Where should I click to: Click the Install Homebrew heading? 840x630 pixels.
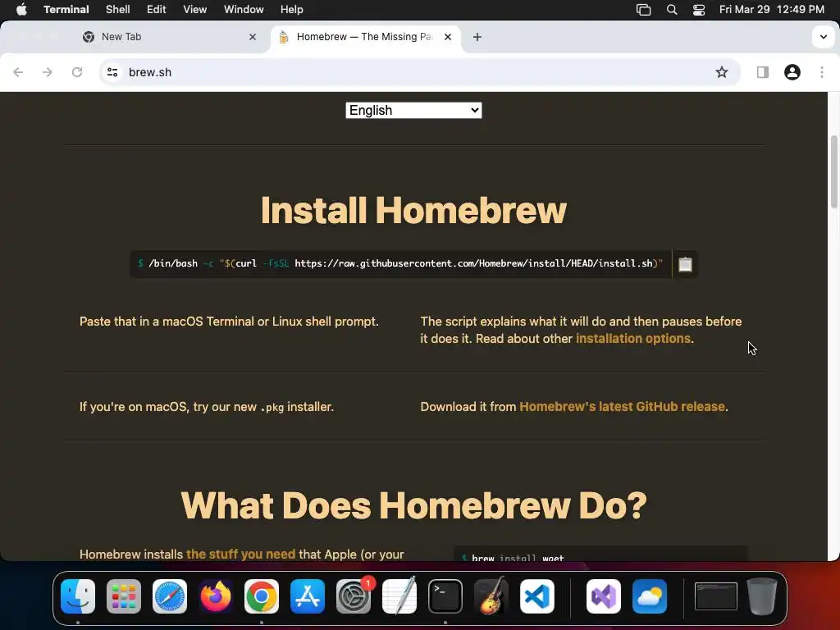point(413,210)
